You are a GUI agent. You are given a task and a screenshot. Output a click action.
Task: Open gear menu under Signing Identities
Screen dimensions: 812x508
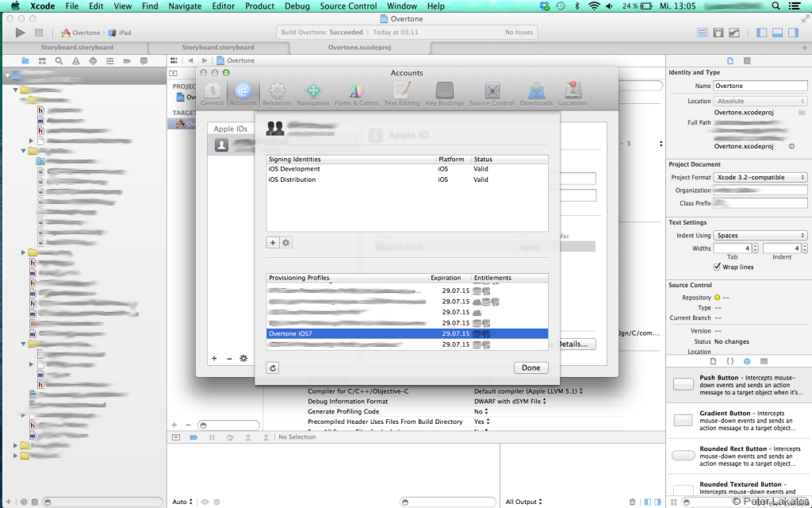(285, 243)
